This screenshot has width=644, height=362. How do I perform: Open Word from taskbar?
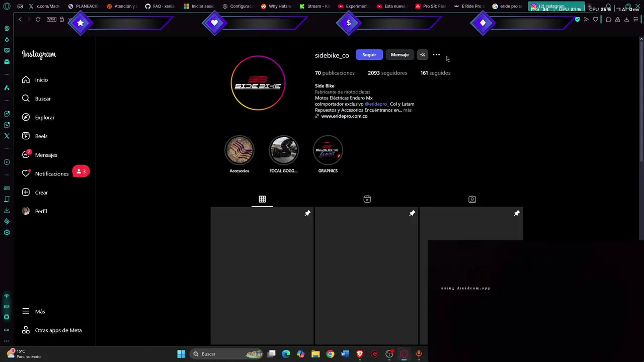tap(345, 354)
